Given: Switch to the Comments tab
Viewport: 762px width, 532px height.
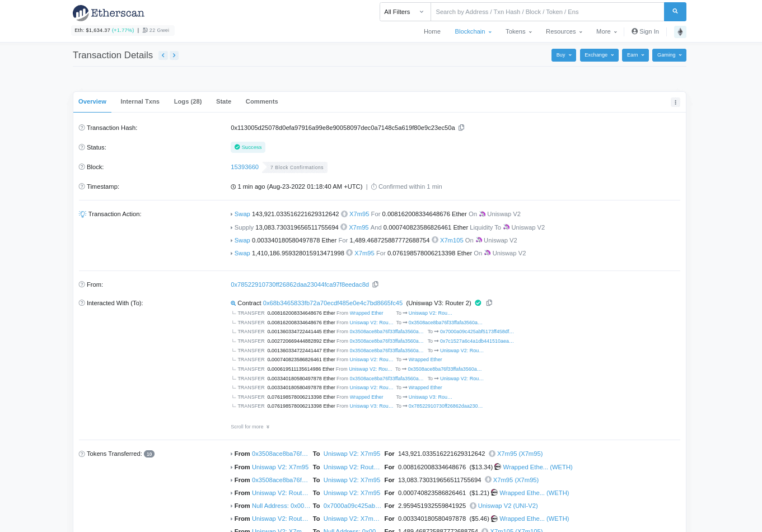Looking at the screenshot, I should (x=261, y=101).
